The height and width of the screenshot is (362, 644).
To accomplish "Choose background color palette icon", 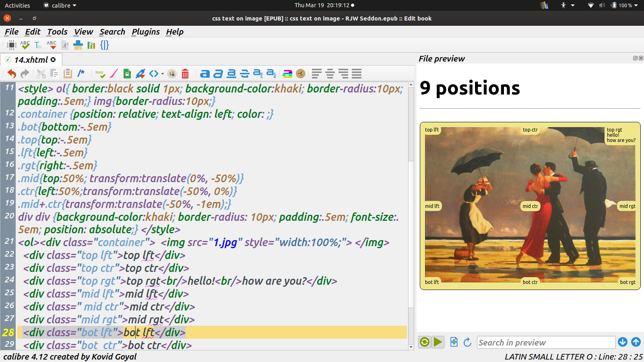I will pos(301,74).
